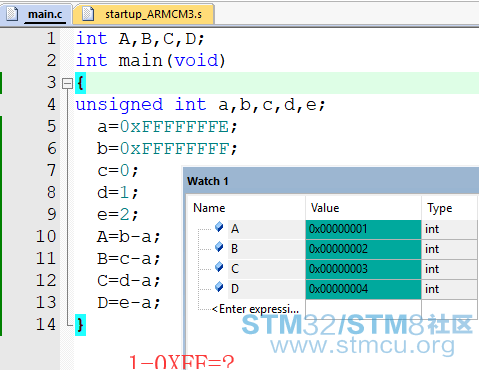Click code line D=e-a;

pyautogui.click(x=129, y=303)
